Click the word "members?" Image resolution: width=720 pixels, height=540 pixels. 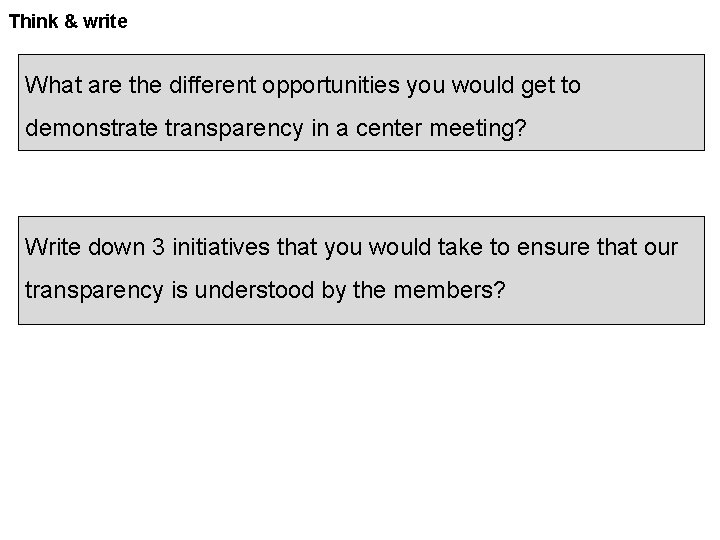[450, 290]
